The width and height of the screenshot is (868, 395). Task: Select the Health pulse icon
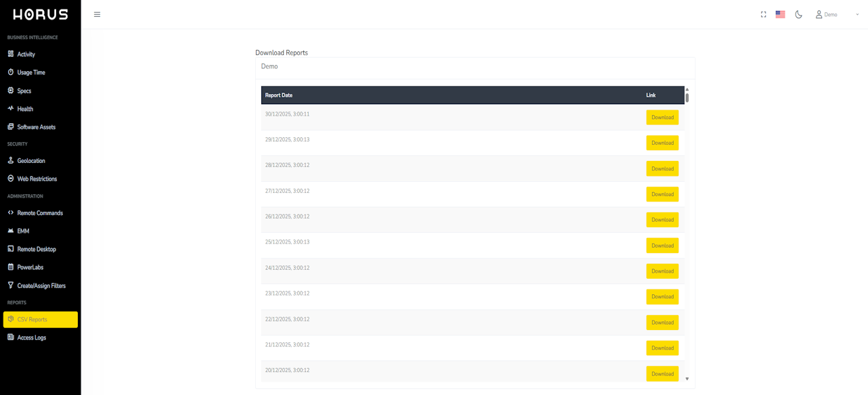(11, 109)
